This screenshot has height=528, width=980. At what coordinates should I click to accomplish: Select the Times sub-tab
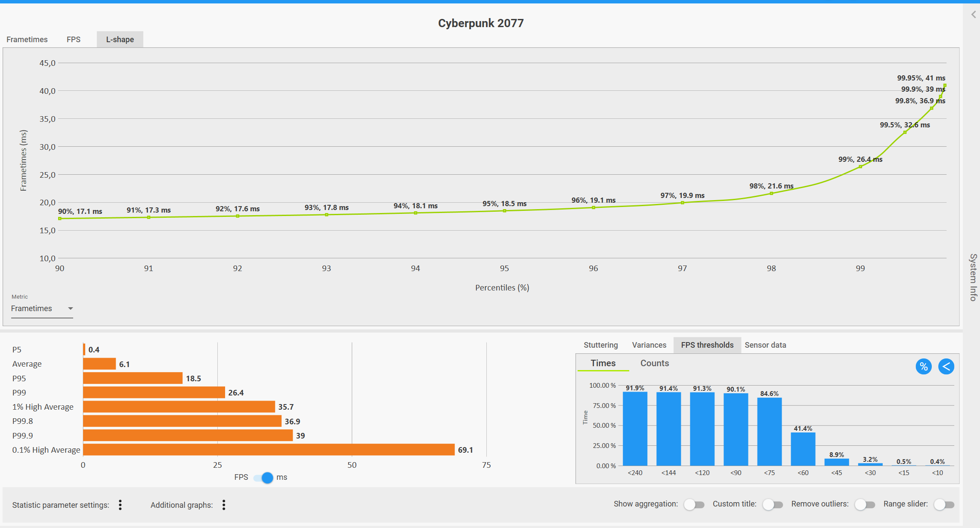click(603, 363)
